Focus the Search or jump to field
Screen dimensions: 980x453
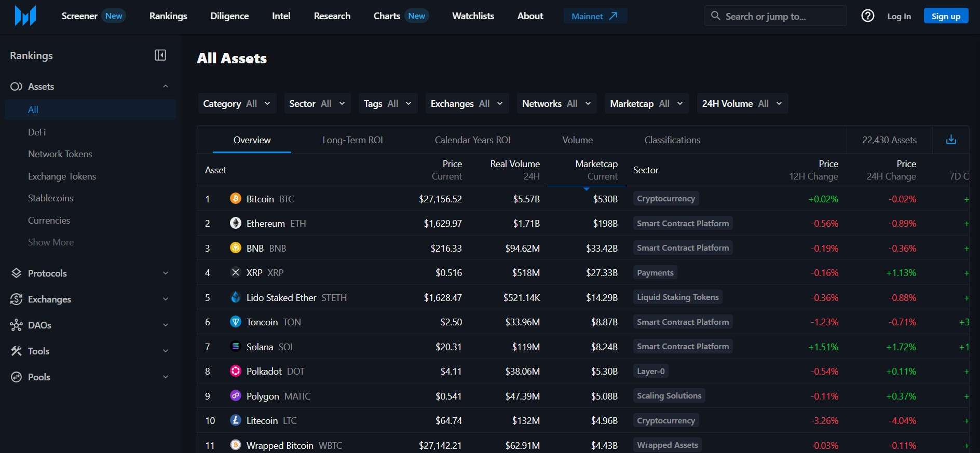pyautogui.click(x=775, y=16)
